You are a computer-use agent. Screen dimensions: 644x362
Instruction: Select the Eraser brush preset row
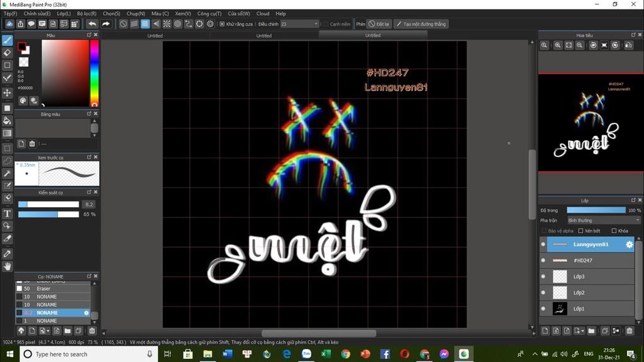tap(53, 289)
